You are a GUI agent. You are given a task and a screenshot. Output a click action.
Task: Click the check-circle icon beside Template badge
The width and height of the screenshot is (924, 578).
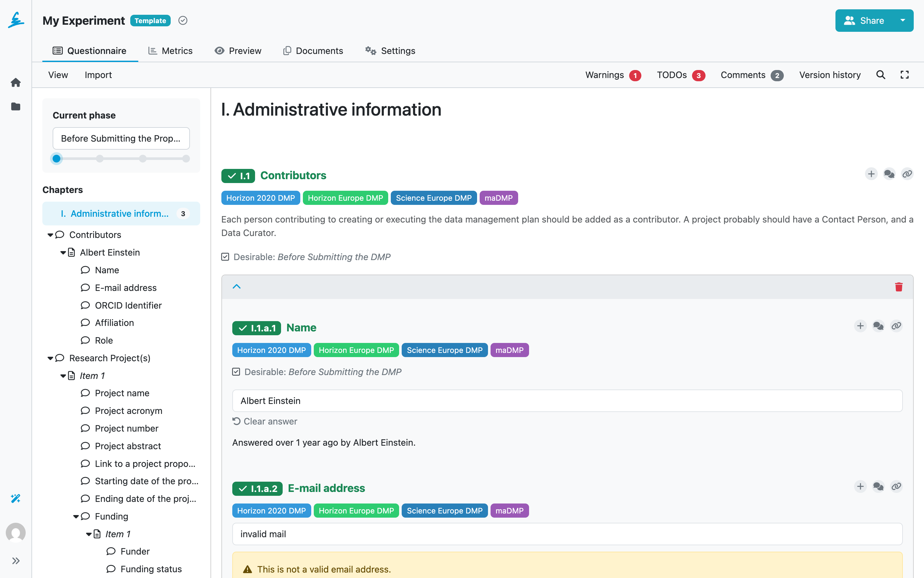point(183,21)
